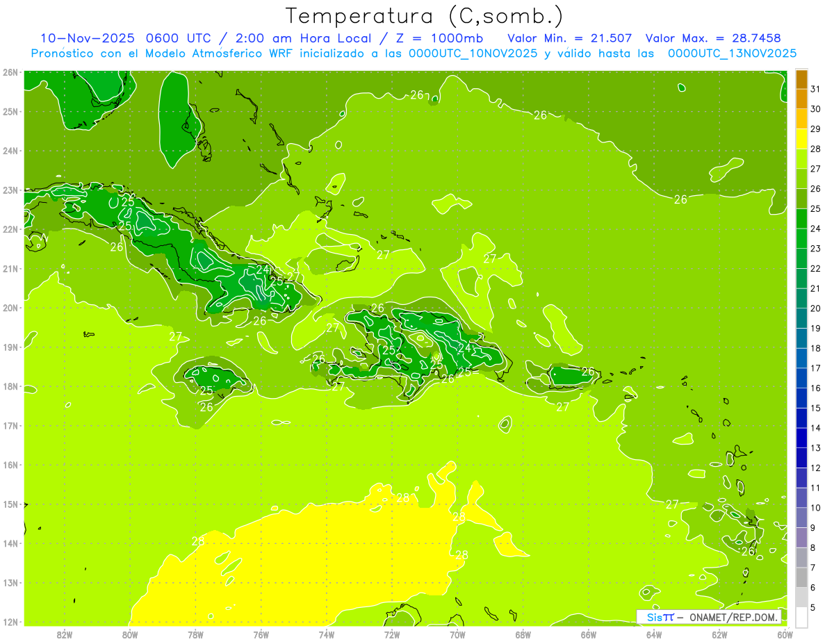Click the "2:00 am Hora Local" text
The height and width of the screenshot is (644, 834).
point(302,38)
